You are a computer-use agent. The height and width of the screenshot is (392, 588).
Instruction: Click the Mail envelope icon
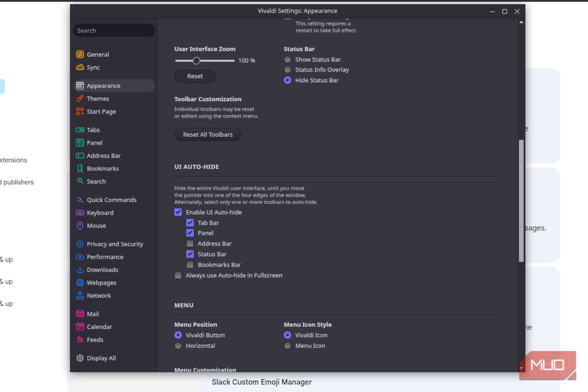pos(80,314)
